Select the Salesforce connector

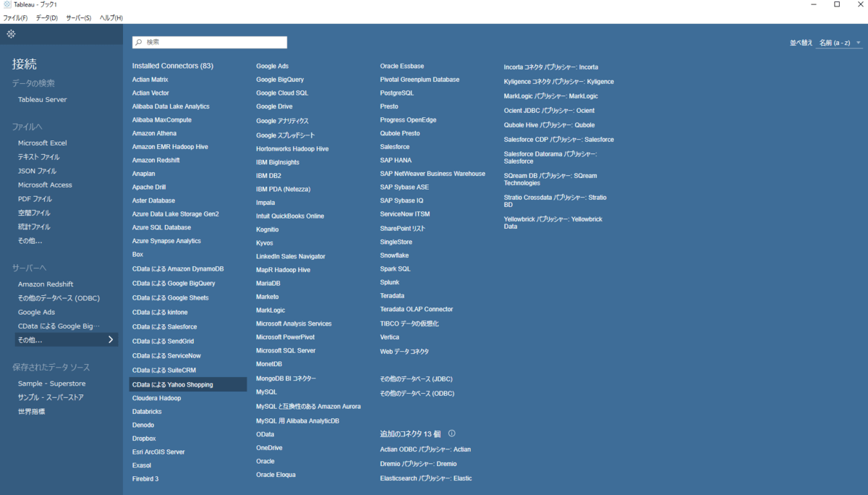tap(395, 147)
